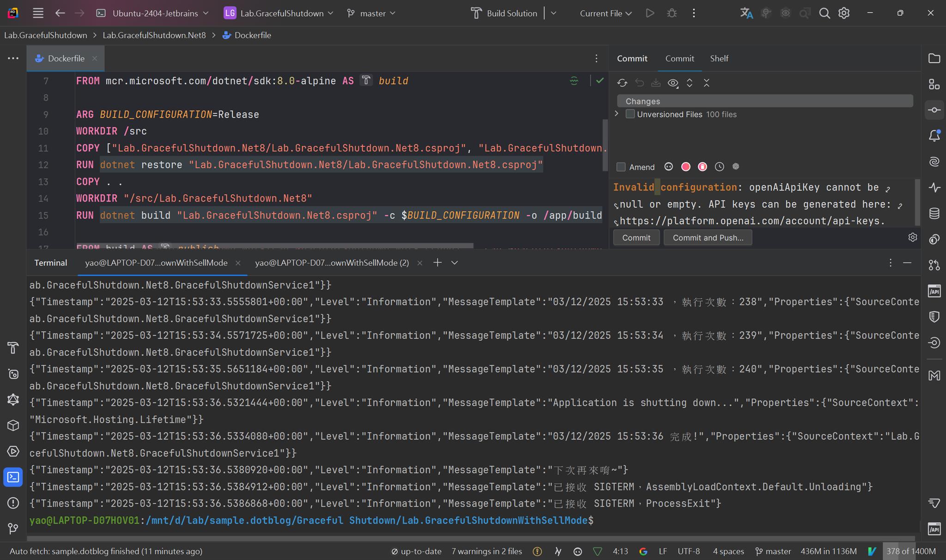This screenshot has width=946, height=560.
Task: Click the Build Solution hammer icon
Action: pos(476,13)
